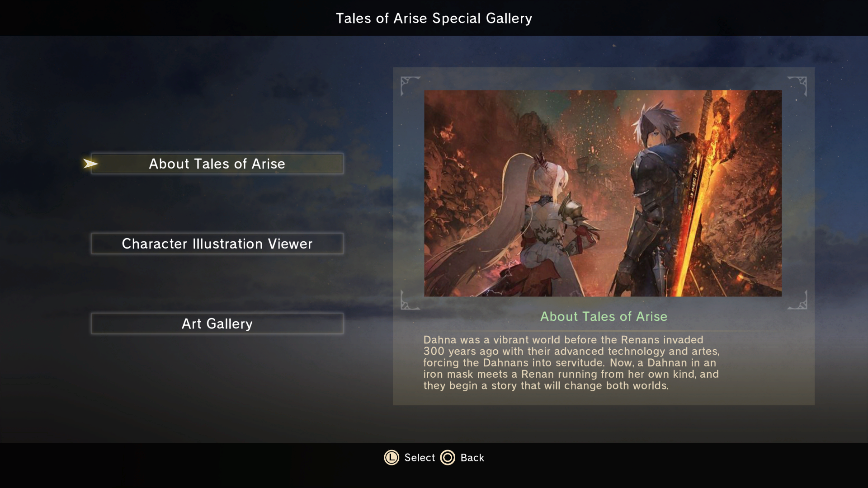
Task: Click the L stick Select icon
Action: click(392, 458)
